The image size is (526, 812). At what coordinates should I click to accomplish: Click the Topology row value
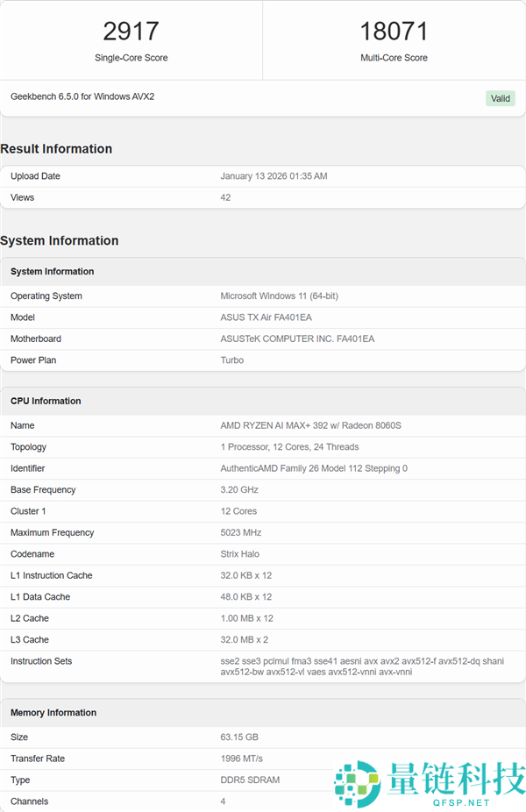click(289, 447)
